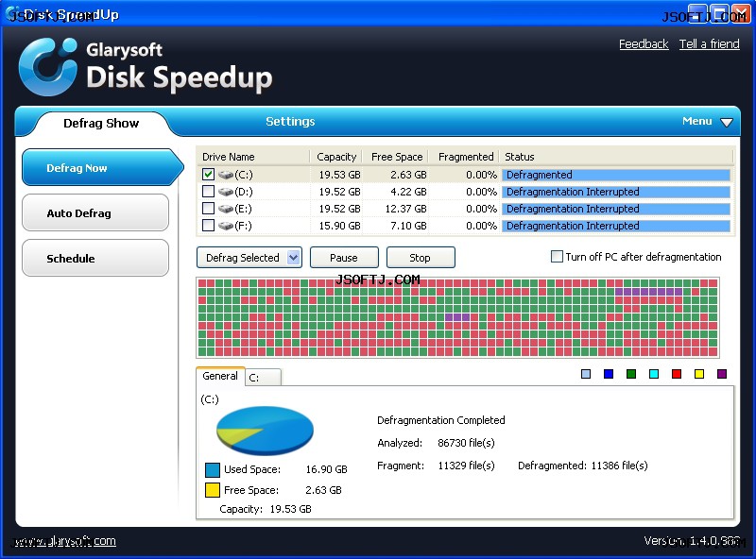Click the purple legend color swatch
Image resolution: width=756 pixels, height=559 pixels.
(x=722, y=374)
